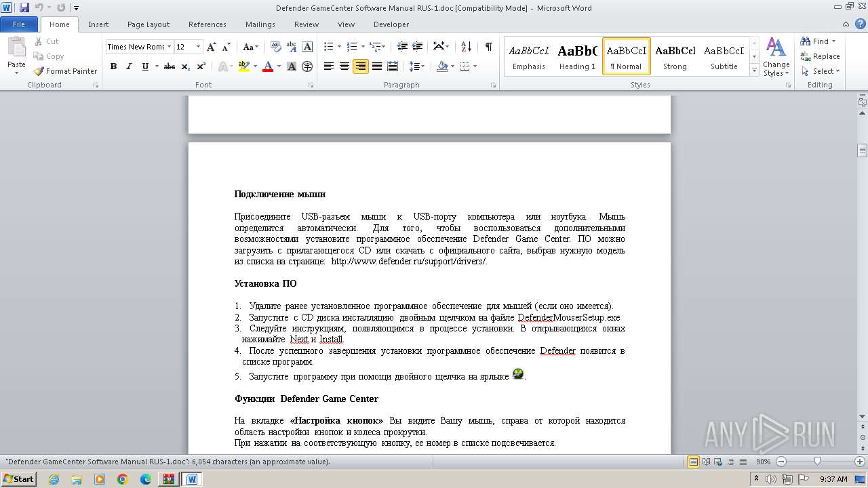The height and width of the screenshot is (488, 868).
Task: Zoom out with the minus button
Action: pyautogui.click(x=781, y=462)
